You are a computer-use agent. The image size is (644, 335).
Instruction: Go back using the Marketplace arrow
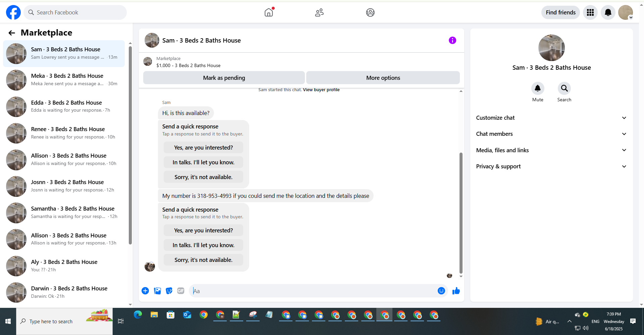[12, 33]
